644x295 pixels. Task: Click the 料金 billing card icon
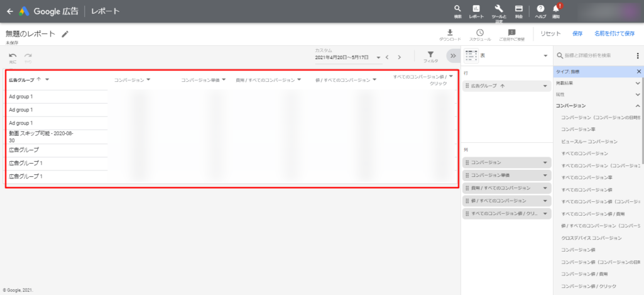coord(518,10)
